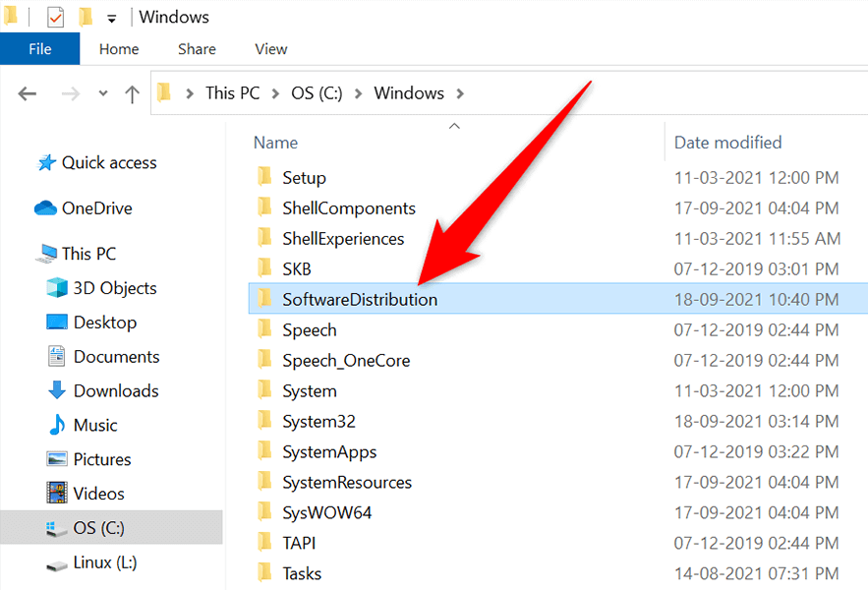Click the Downloads arrow icon
The height and width of the screenshot is (590, 868).
(x=57, y=390)
